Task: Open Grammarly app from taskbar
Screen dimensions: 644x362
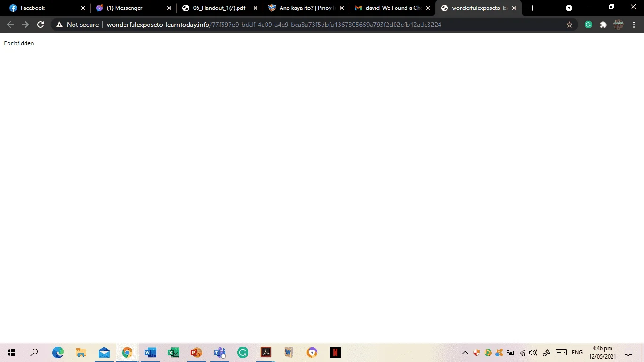Action: point(243,353)
